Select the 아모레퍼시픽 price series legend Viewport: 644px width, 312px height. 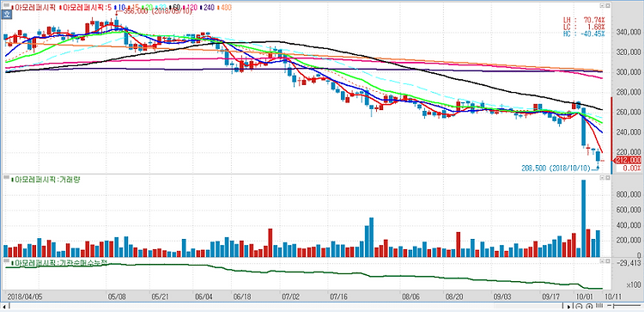[33, 8]
